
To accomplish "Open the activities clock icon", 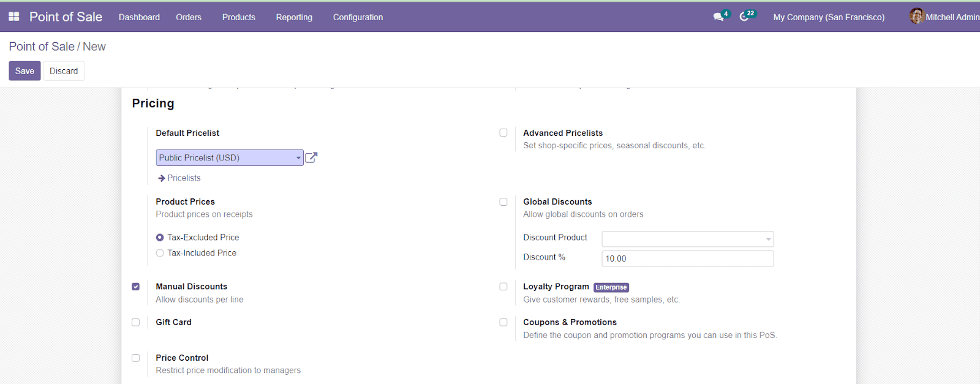I will [x=744, y=17].
